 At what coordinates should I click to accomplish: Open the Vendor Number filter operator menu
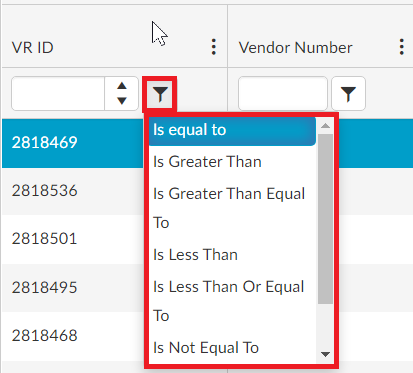(x=348, y=94)
